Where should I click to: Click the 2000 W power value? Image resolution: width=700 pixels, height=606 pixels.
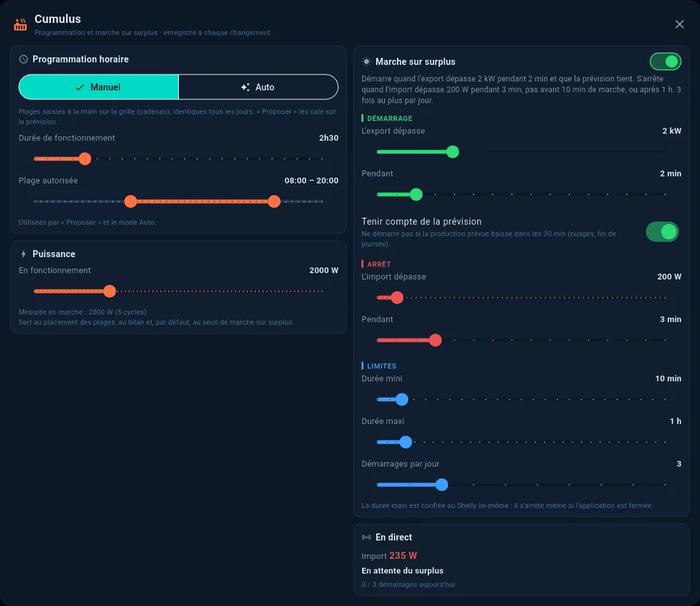324,270
